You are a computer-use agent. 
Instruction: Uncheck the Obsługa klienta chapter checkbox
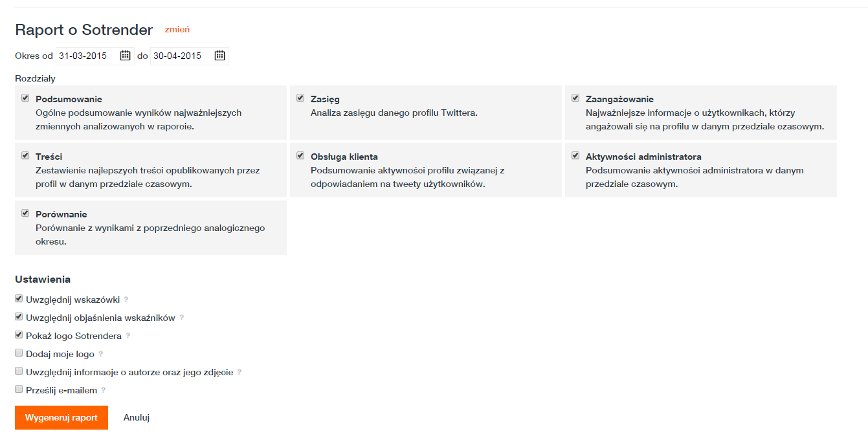point(300,156)
